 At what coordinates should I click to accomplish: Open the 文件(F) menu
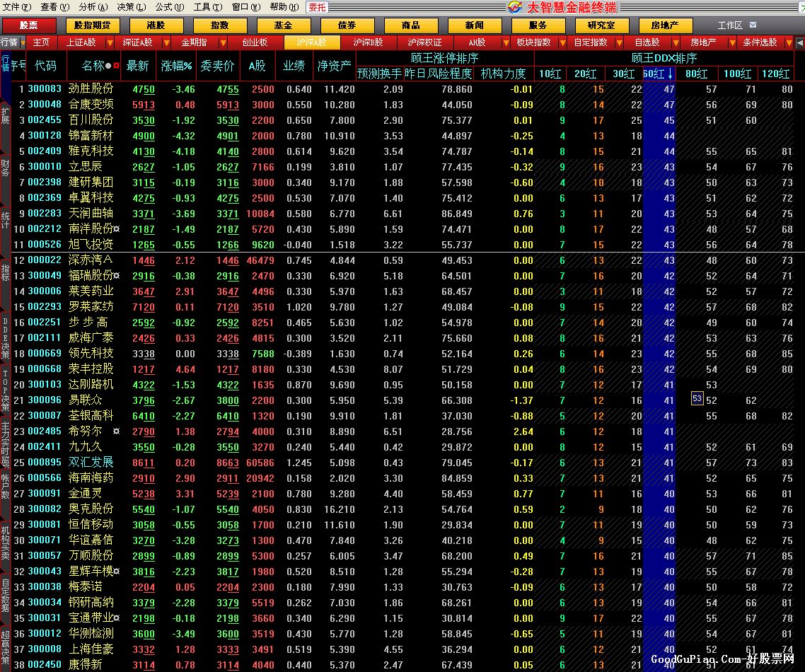point(17,6)
